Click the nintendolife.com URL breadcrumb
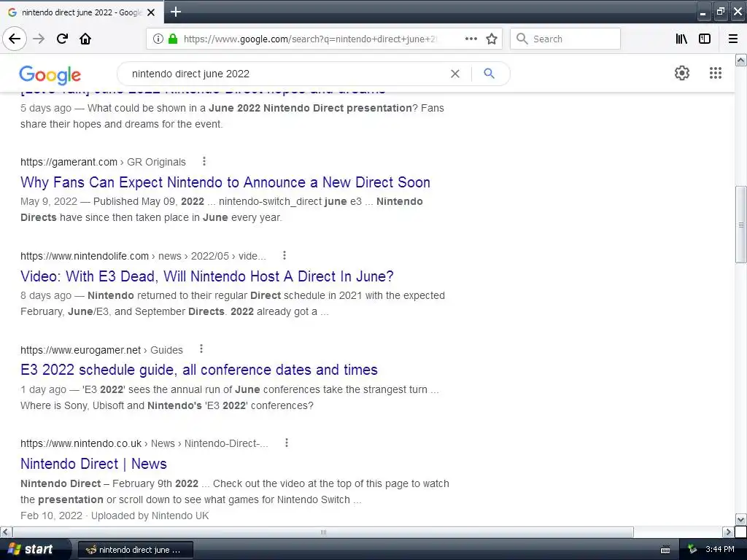 (x=143, y=256)
